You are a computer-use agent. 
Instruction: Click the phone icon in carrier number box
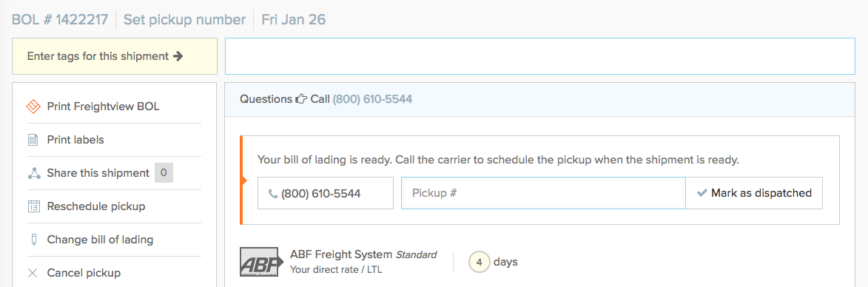[272, 194]
